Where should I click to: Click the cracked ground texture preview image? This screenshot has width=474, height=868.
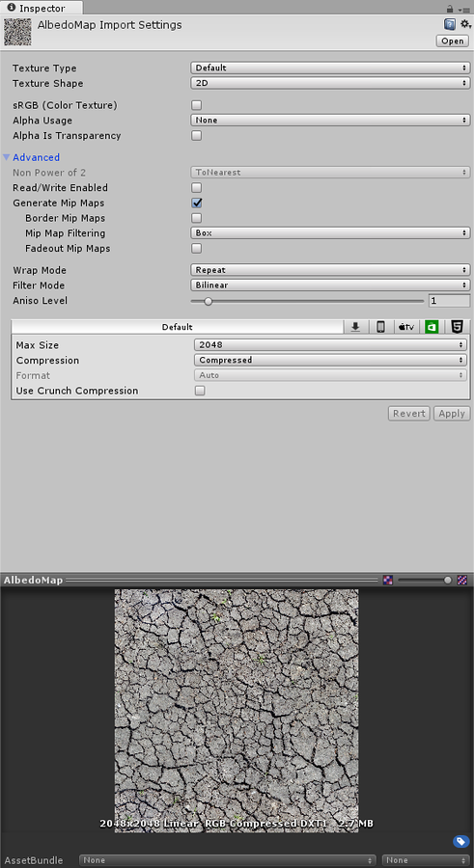(237, 710)
